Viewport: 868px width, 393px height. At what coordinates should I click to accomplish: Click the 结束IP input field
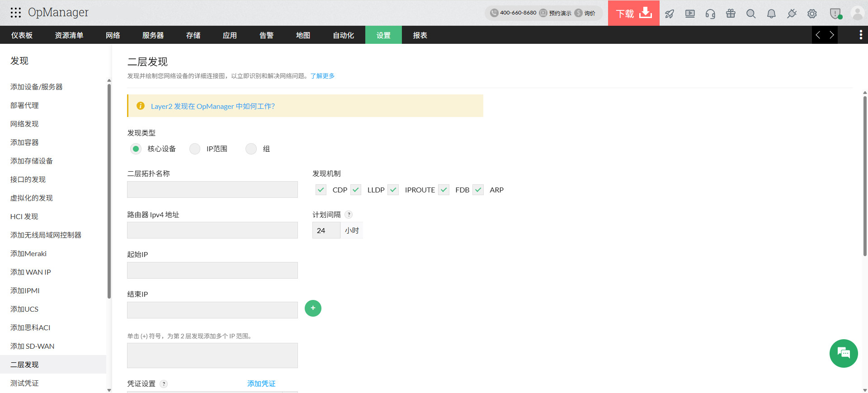212,310
